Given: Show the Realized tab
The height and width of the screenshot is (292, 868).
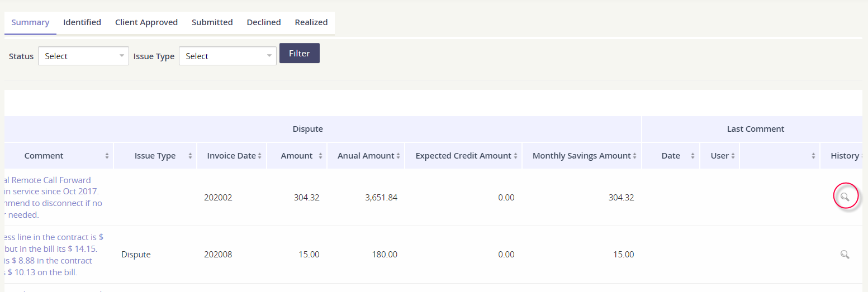Looking at the screenshot, I should click(x=311, y=22).
